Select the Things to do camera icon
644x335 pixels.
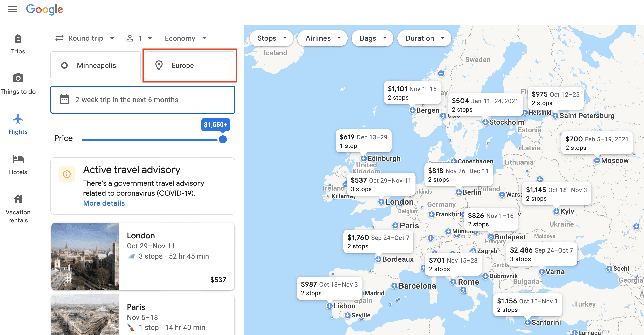(x=18, y=78)
